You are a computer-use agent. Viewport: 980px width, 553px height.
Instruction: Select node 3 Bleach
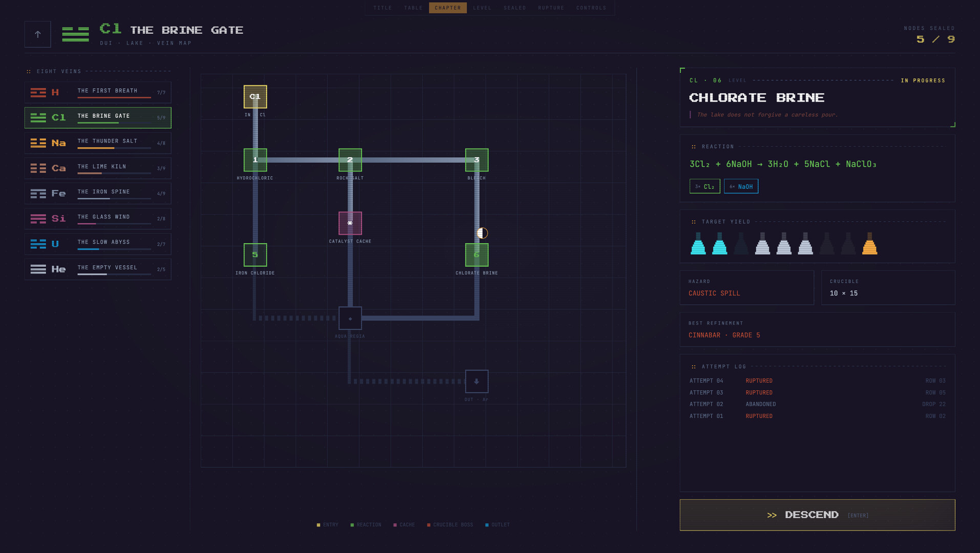coord(476,160)
